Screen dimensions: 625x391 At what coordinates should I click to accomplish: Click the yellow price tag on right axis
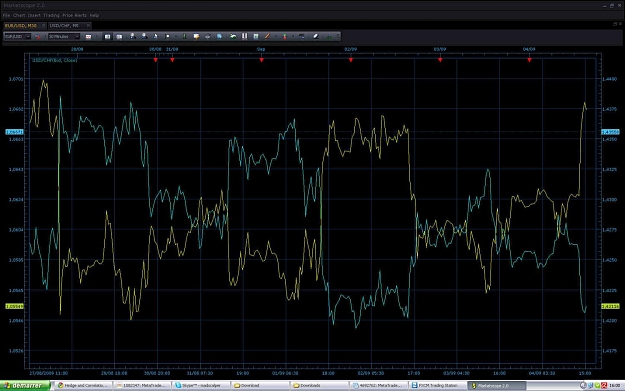610,306
